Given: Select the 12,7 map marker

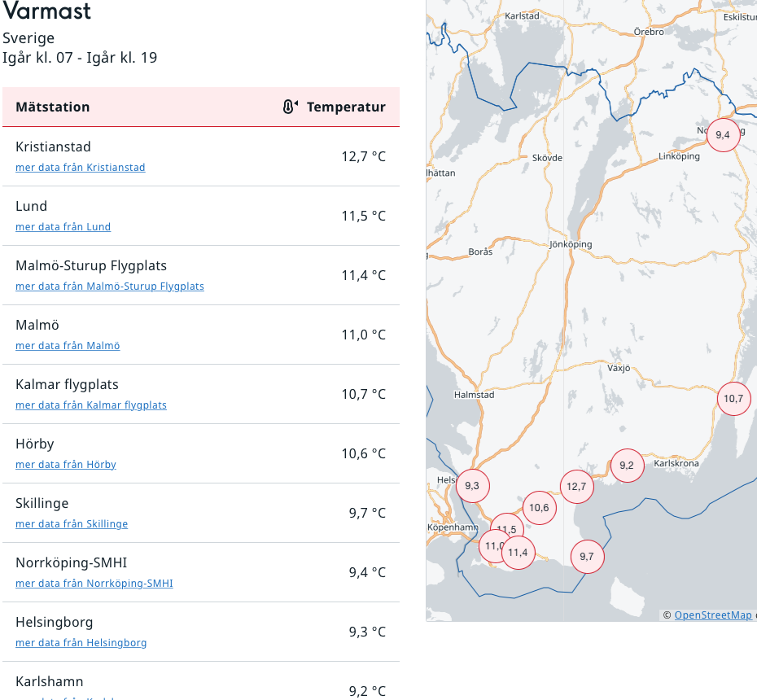Looking at the screenshot, I should (x=576, y=487).
